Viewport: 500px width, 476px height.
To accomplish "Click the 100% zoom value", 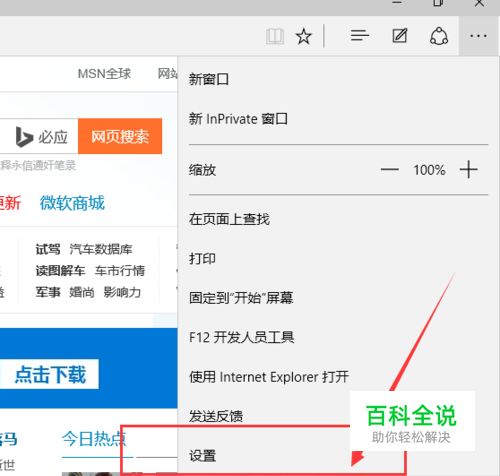I will coord(429,170).
